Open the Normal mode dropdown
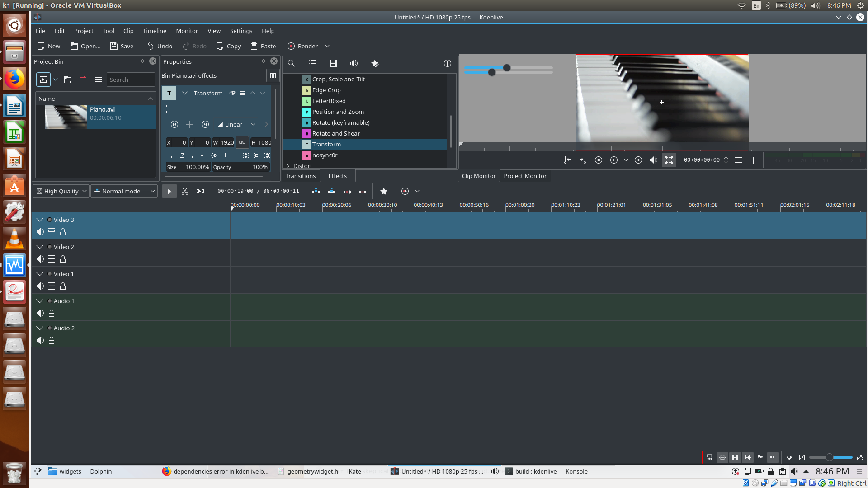 (124, 191)
